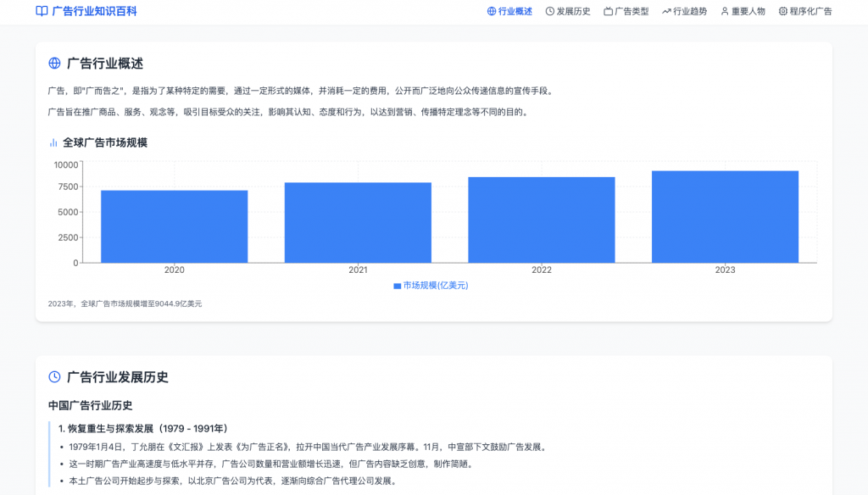868x495 pixels.
Task: Click the bullet starting 1979年1月4日，丁允朋
Action: (309, 448)
